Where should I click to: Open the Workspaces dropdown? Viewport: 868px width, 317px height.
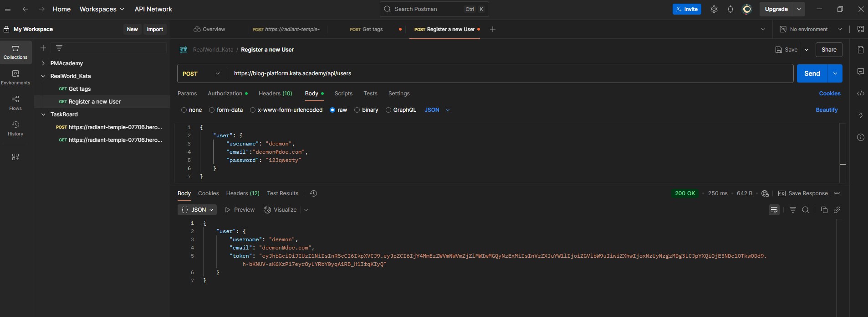pos(102,9)
